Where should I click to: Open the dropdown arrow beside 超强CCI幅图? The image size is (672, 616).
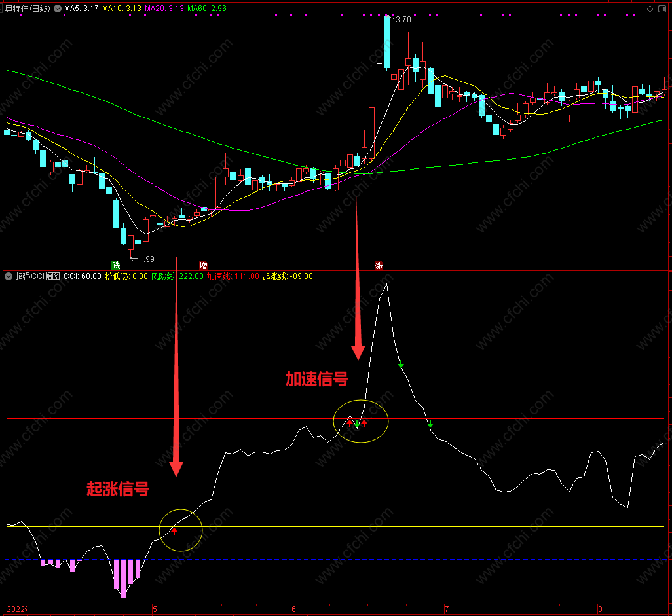pos(9,276)
